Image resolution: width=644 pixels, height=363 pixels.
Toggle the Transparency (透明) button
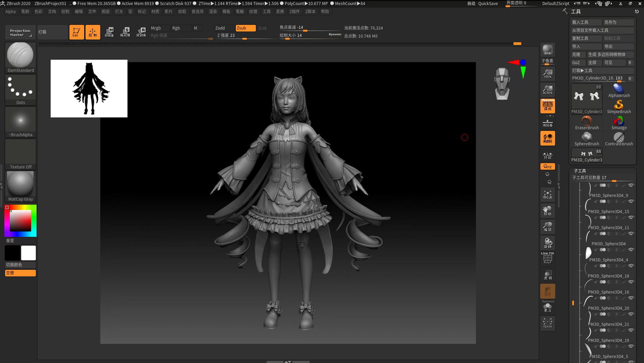click(547, 275)
